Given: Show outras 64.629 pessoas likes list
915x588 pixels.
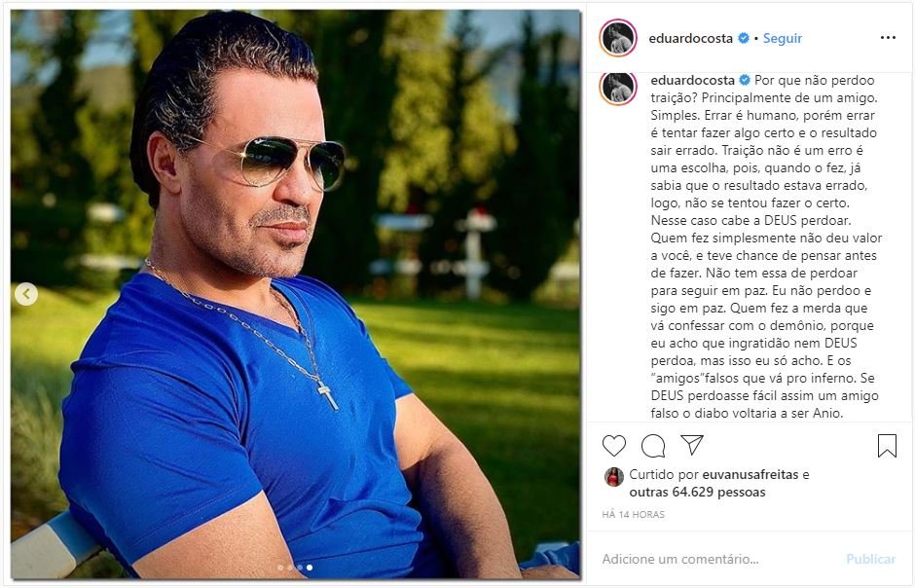Looking at the screenshot, I should [x=697, y=492].
